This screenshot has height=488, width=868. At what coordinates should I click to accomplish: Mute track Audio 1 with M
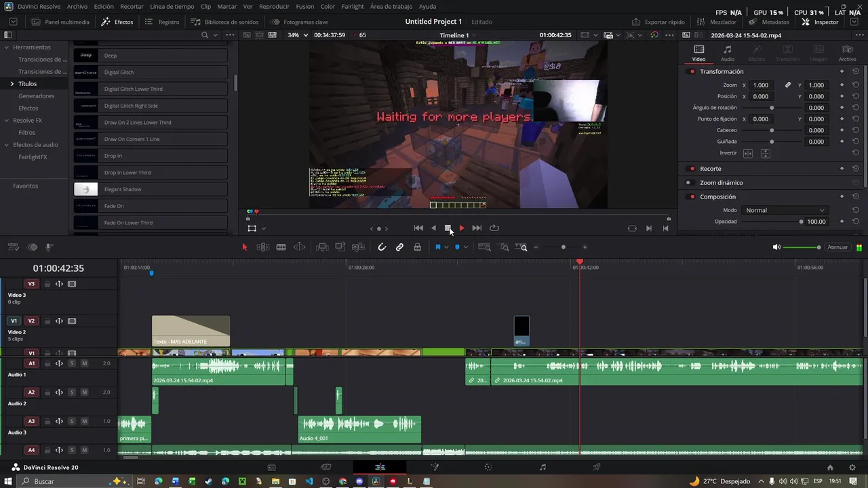pyautogui.click(x=84, y=364)
